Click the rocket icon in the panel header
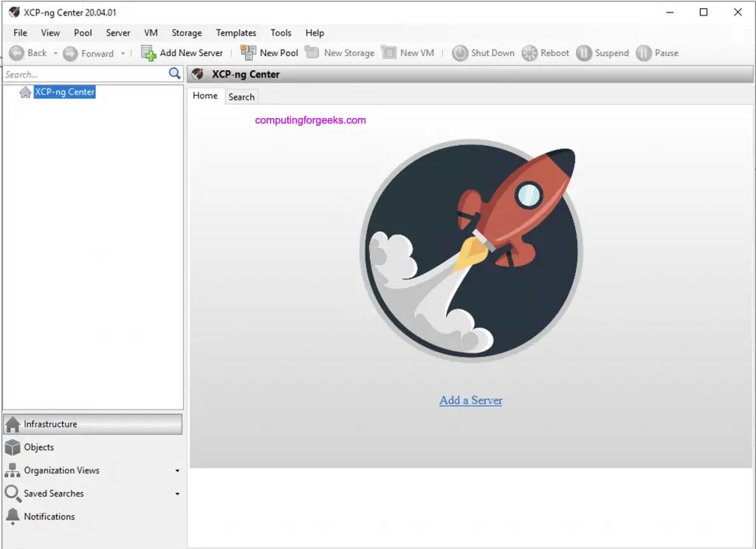Viewport: 756px width, 549px height. pos(198,75)
